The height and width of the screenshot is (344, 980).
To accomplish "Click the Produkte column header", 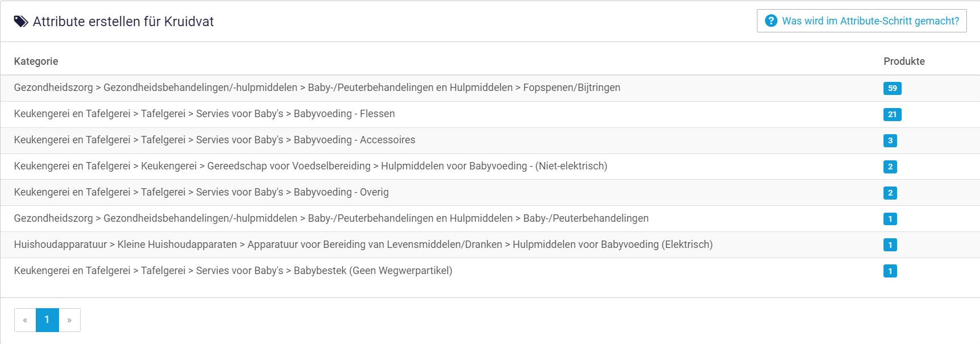I will [x=904, y=61].
